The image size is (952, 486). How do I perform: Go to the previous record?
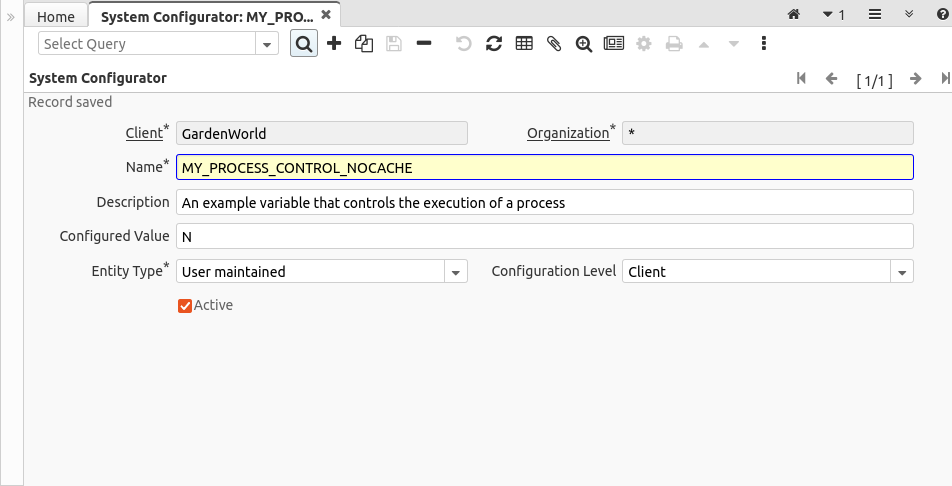click(x=832, y=78)
